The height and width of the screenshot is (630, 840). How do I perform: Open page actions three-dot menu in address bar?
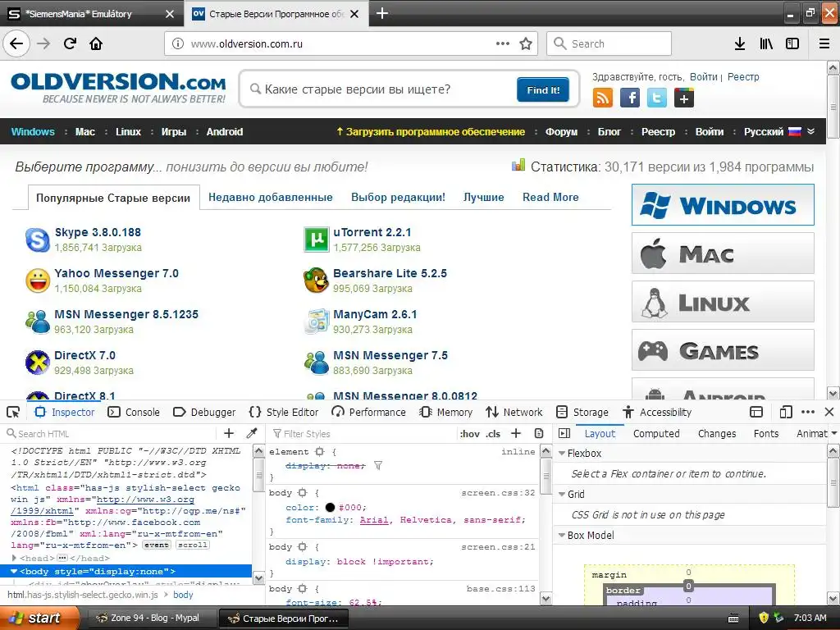click(x=503, y=43)
